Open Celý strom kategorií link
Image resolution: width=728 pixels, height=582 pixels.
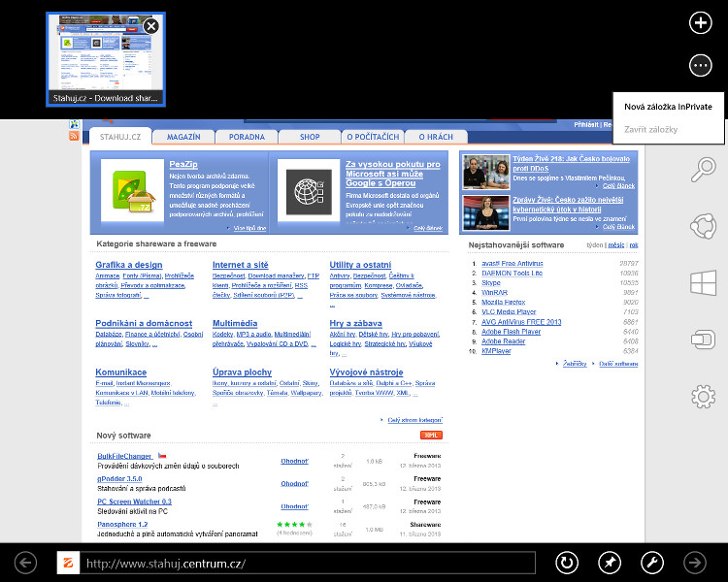tap(415, 420)
